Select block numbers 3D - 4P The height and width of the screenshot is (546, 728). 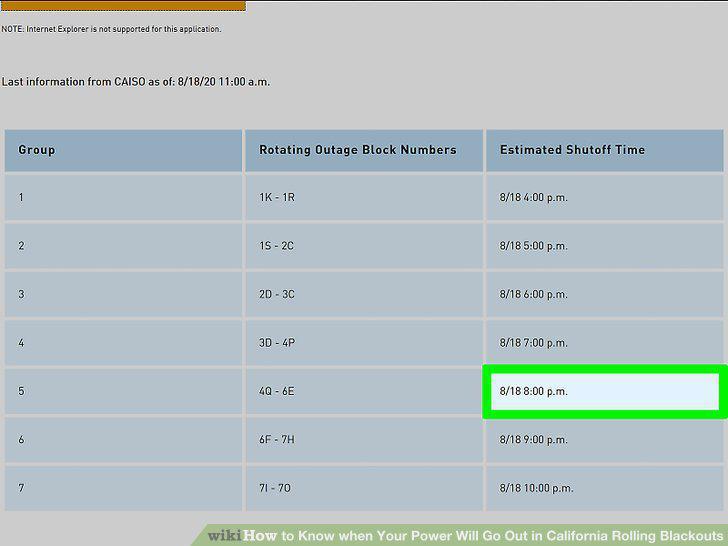coord(364,343)
